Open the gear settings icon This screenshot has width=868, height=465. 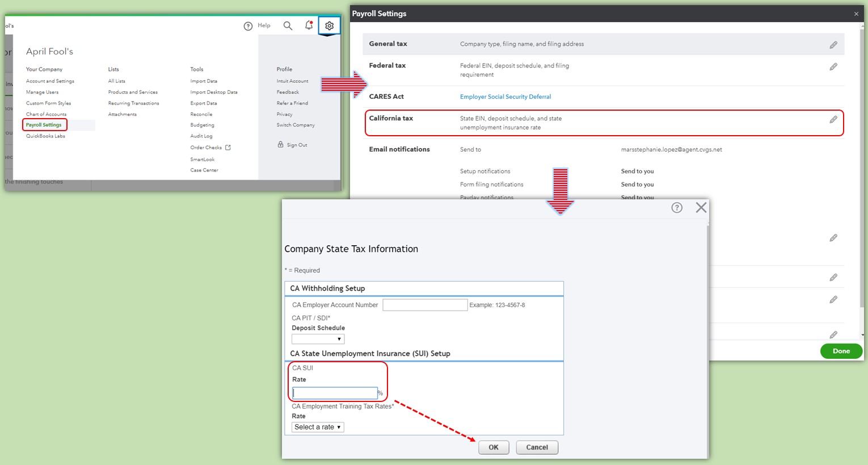tap(329, 26)
